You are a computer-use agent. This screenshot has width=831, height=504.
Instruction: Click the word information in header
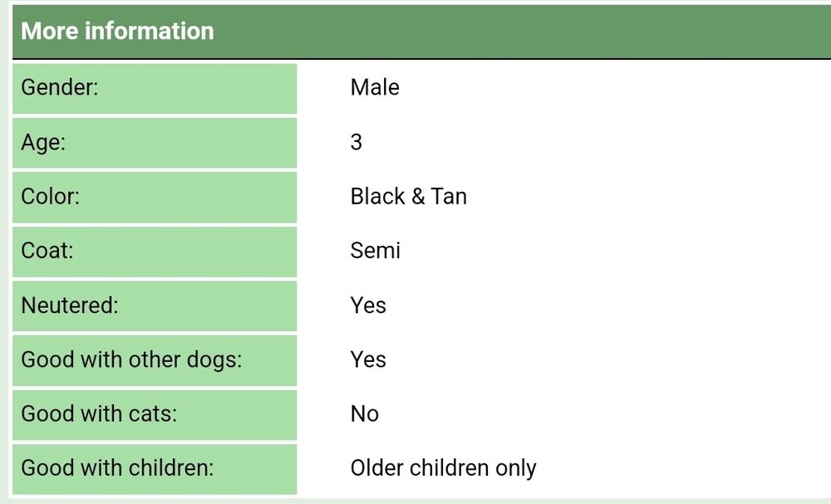(150, 32)
